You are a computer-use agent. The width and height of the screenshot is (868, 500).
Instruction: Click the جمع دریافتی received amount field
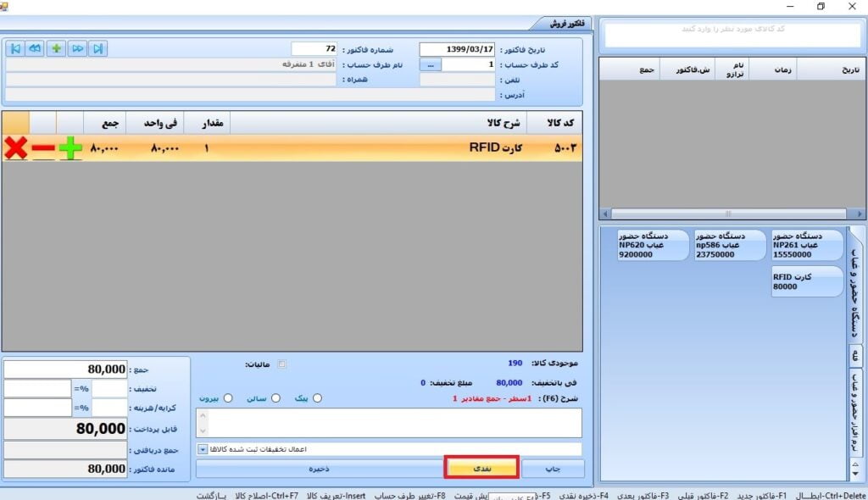point(65,450)
